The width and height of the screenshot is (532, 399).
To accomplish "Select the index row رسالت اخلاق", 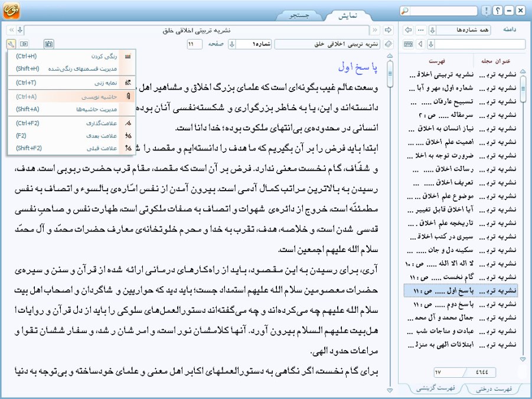I will 461,169.
